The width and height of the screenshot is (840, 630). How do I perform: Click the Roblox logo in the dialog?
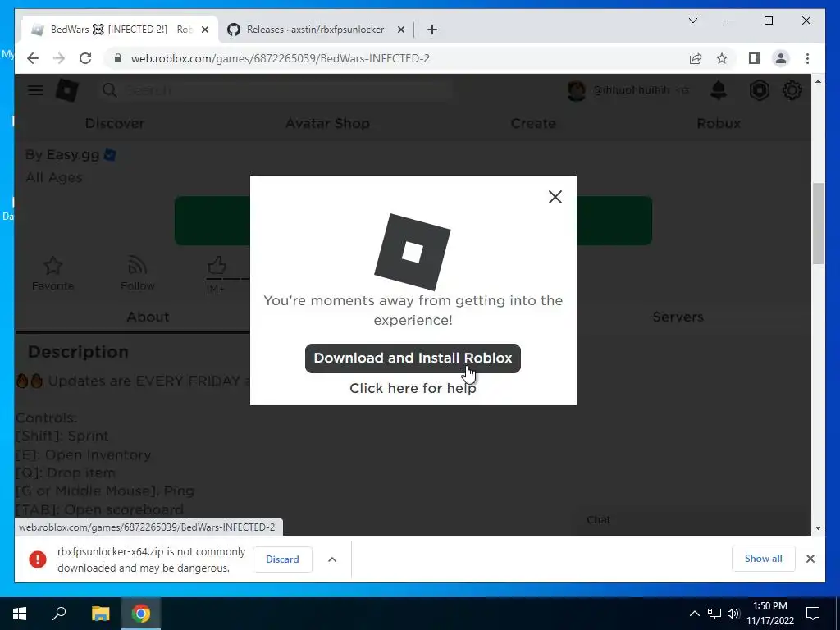[x=413, y=252]
